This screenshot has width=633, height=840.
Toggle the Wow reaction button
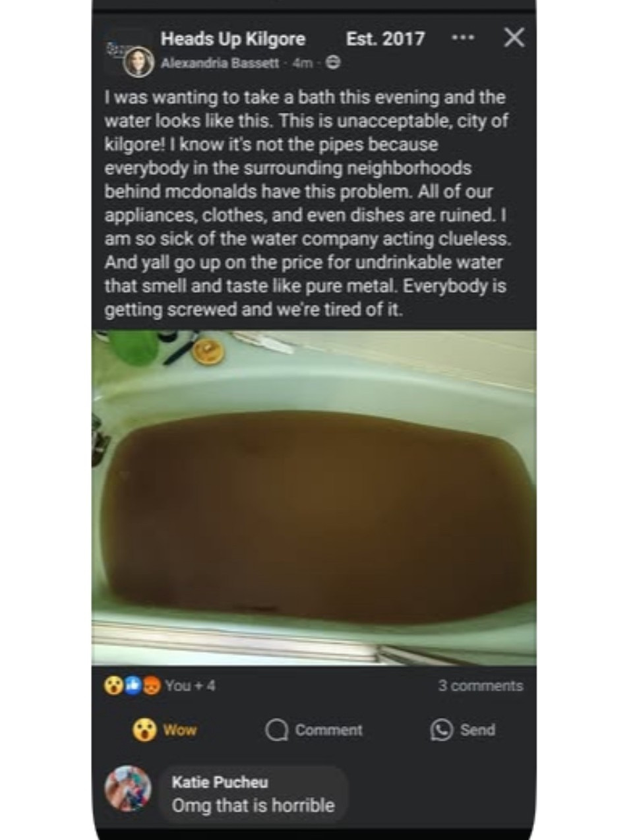165,729
